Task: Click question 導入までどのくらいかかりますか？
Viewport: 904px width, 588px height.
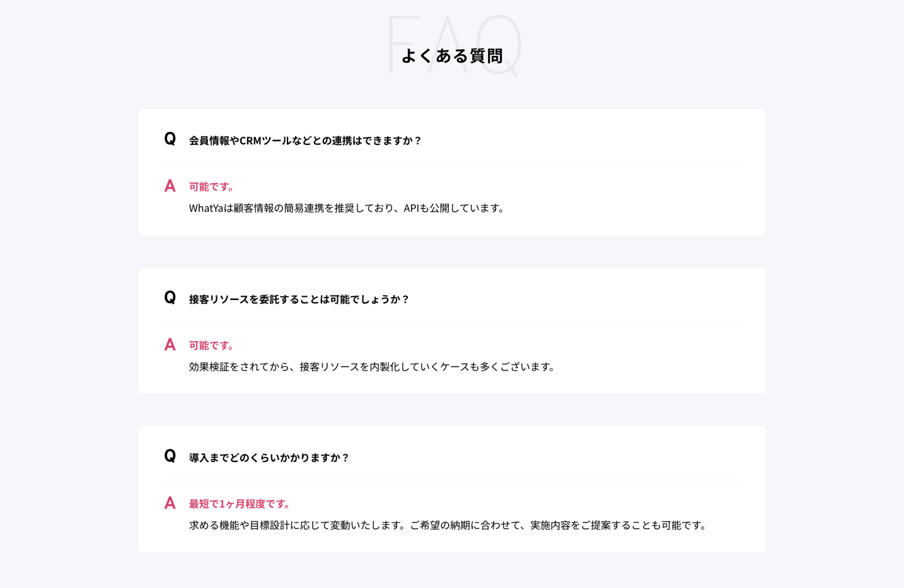Action: [x=269, y=458]
